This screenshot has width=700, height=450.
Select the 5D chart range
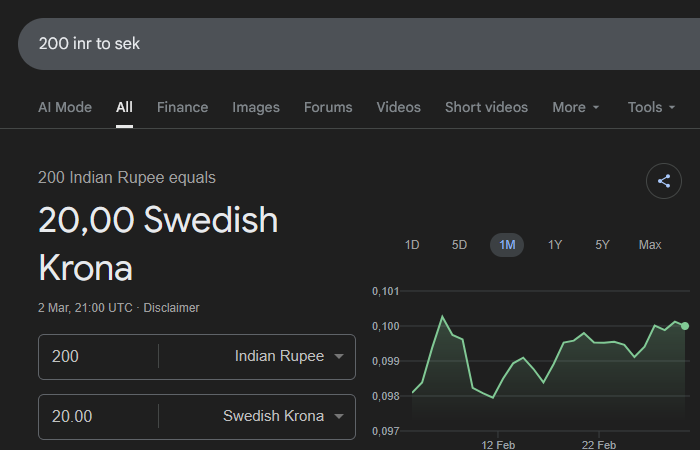click(459, 245)
